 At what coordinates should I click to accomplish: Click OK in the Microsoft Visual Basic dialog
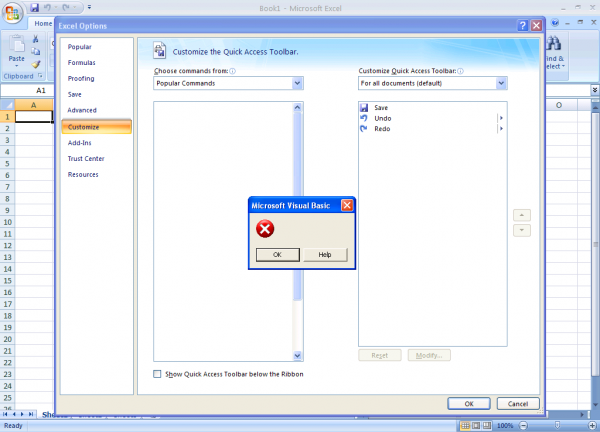[x=278, y=255]
